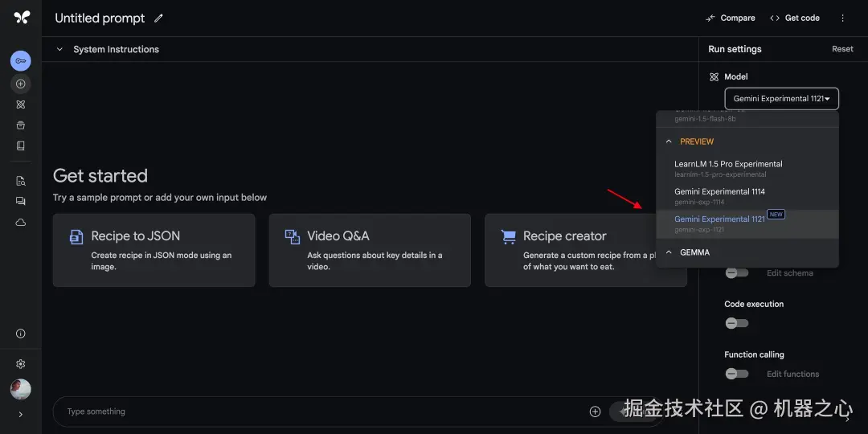
Task: Click the user profile avatar
Action: tap(20, 390)
